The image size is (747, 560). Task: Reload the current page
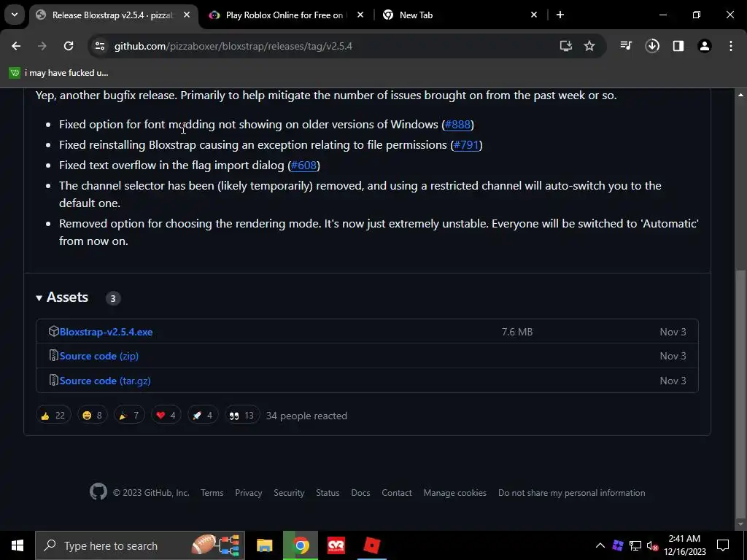pyautogui.click(x=69, y=46)
